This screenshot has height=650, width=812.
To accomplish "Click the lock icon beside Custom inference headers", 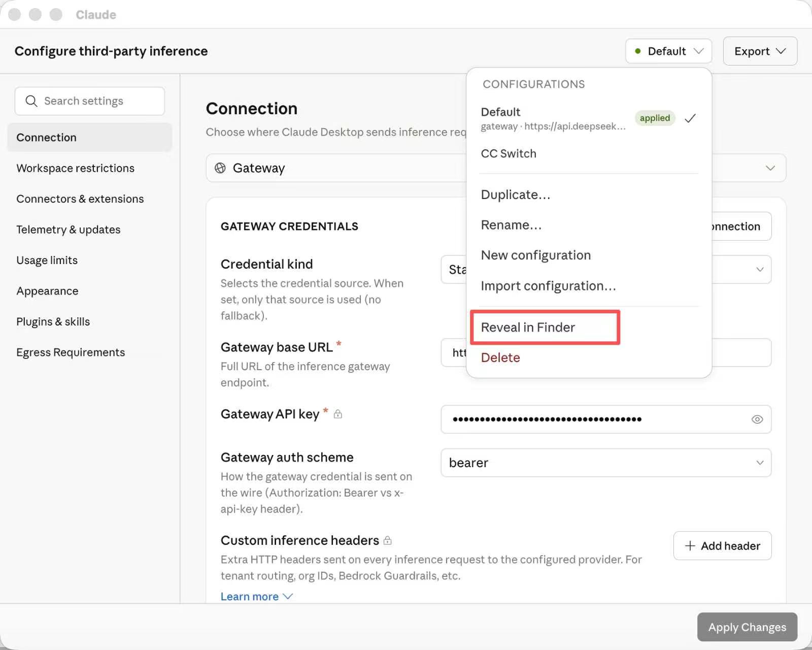I will pos(387,540).
